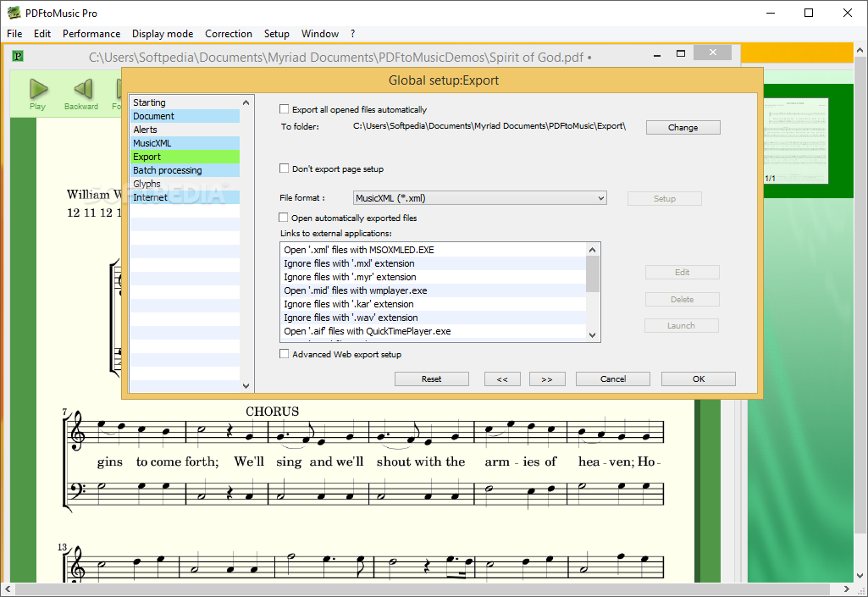Image resolution: width=868 pixels, height=597 pixels.
Task: Open the ? help menu
Action: coord(352,34)
